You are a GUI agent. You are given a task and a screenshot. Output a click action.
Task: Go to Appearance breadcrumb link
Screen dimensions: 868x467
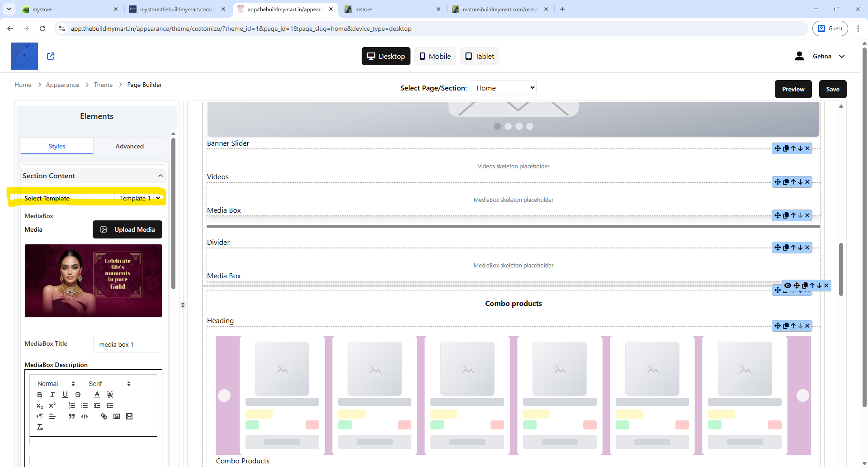(x=62, y=85)
